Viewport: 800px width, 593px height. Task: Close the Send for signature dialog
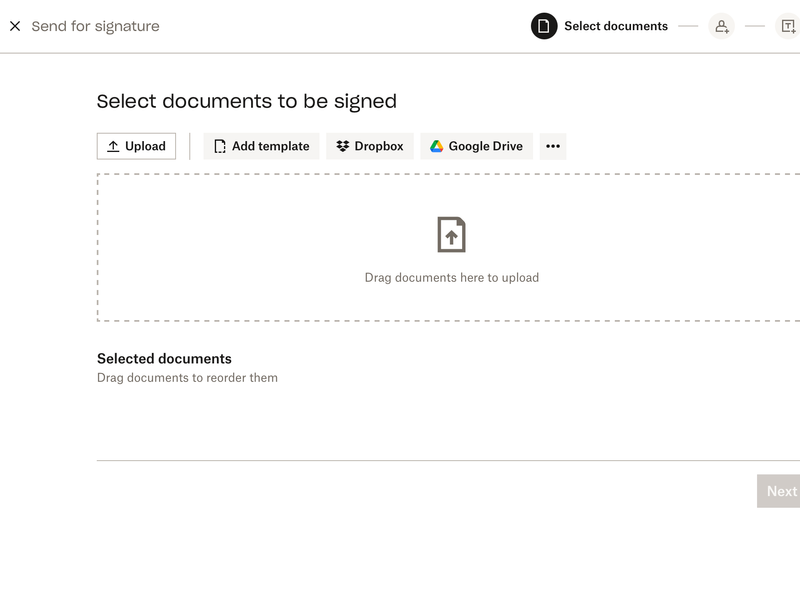[x=15, y=27]
